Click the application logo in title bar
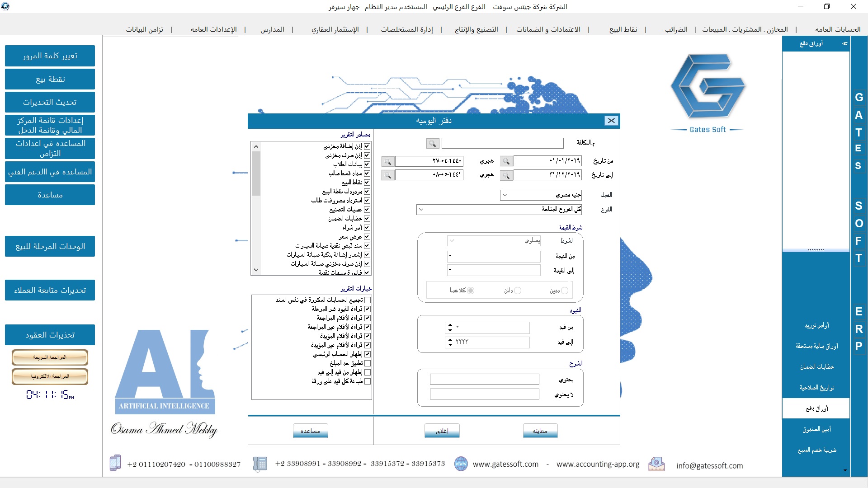Screen dimensions: 868x488 (x=5, y=6)
